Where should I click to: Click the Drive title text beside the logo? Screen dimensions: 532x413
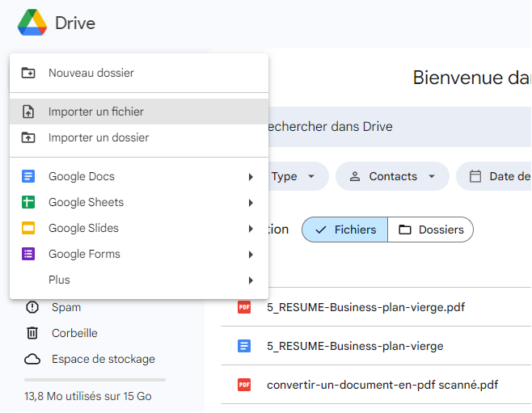click(x=75, y=23)
